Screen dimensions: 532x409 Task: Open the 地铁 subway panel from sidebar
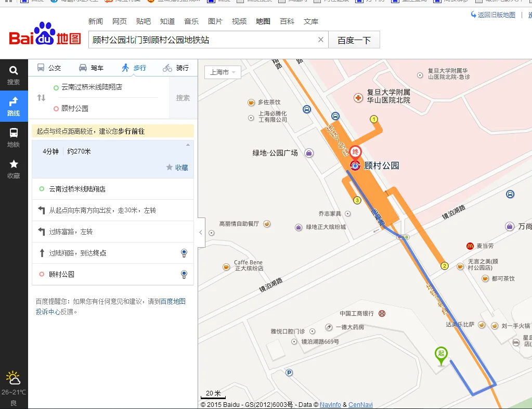click(14, 136)
